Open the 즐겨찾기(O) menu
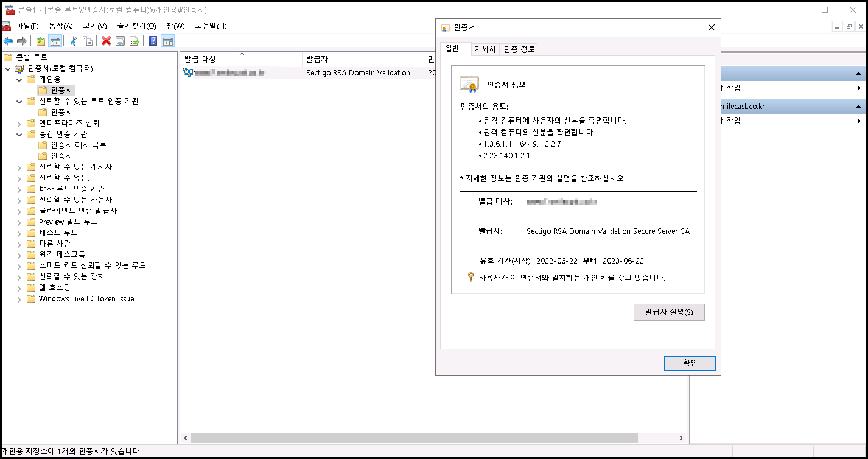This screenshot has height=459, width=868. 136,26
